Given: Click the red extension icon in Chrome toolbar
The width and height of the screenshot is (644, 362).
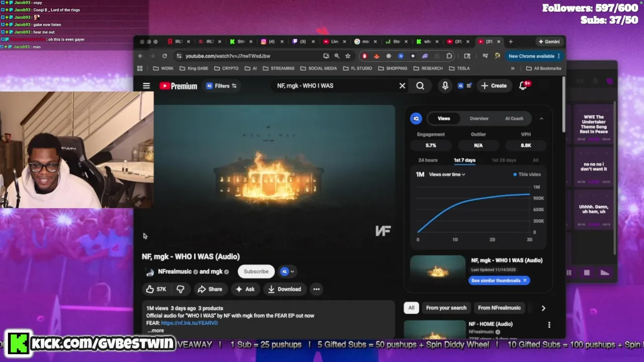Looking at the screenshot, I should pyautogui.click(x=365, y=56).
